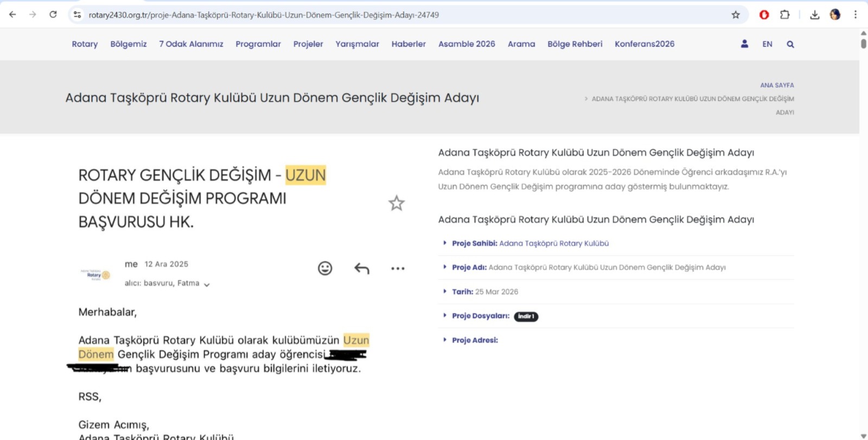This screenshot has width=868, height=440.
Task: Go to the Haberler menu item
Action: pos(409,44)
